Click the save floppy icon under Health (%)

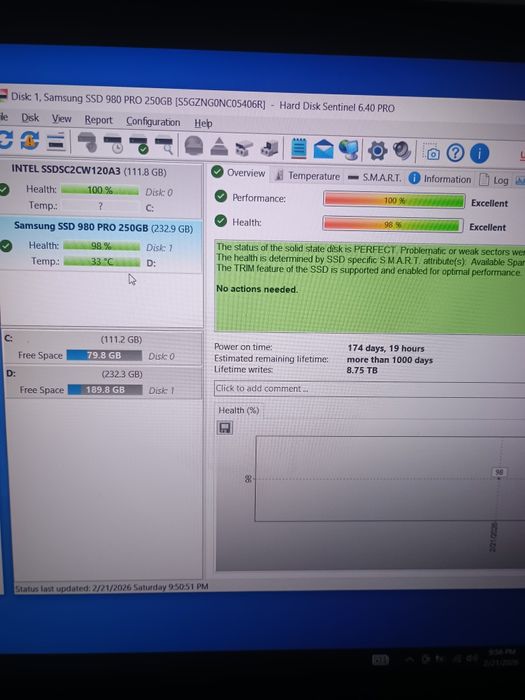(x=225, y=428)
